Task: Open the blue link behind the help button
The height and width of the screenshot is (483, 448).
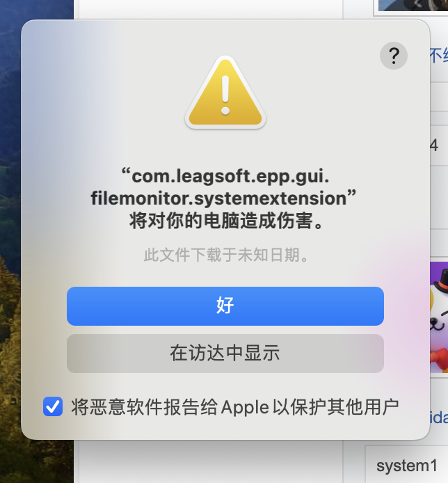Action: click(x=439, y=56)
